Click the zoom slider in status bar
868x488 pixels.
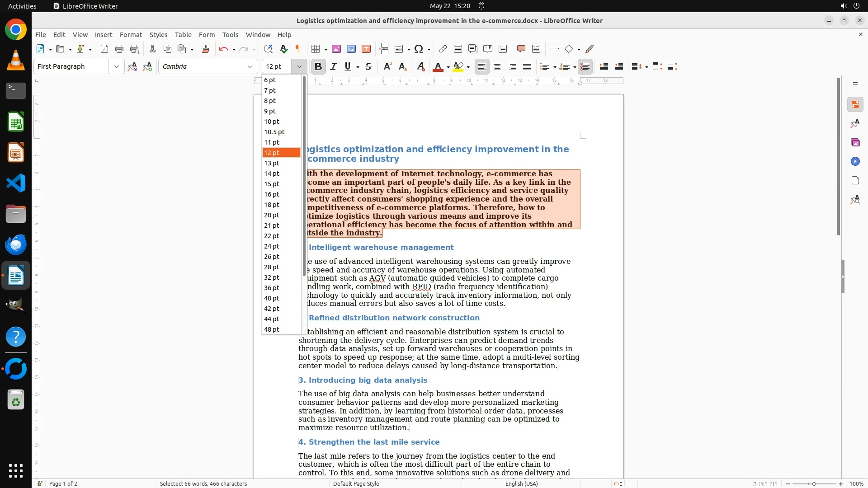pyautogui.click(x=814, y=483)
